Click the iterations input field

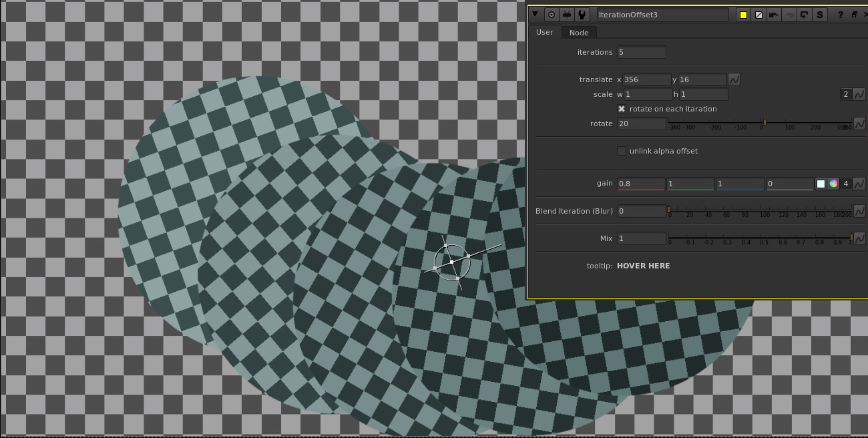(641, 52)
